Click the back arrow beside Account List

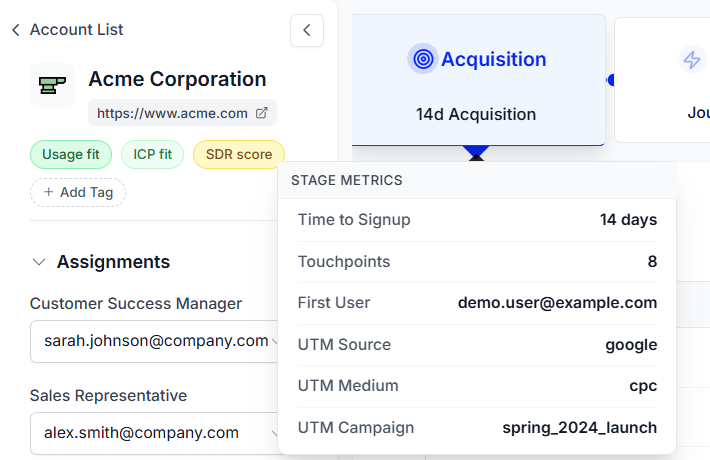pos(16,30)
